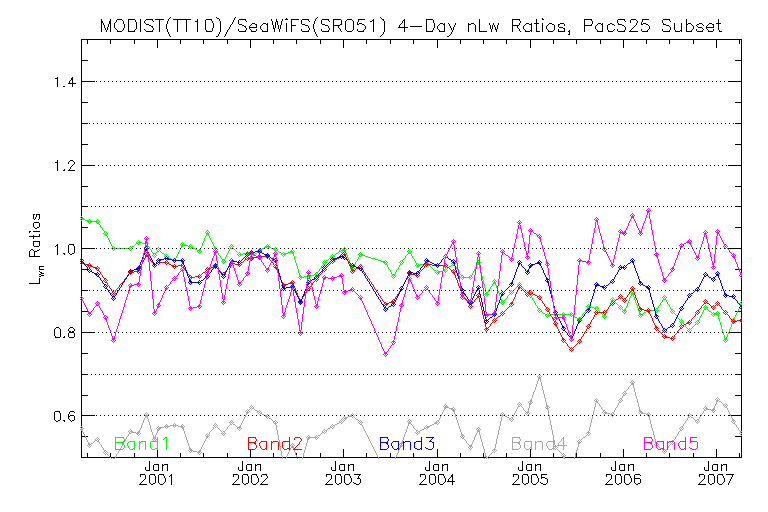Click the gray Band4 legend label
Viewport: 768px width, 512px height.
[539, 444]
